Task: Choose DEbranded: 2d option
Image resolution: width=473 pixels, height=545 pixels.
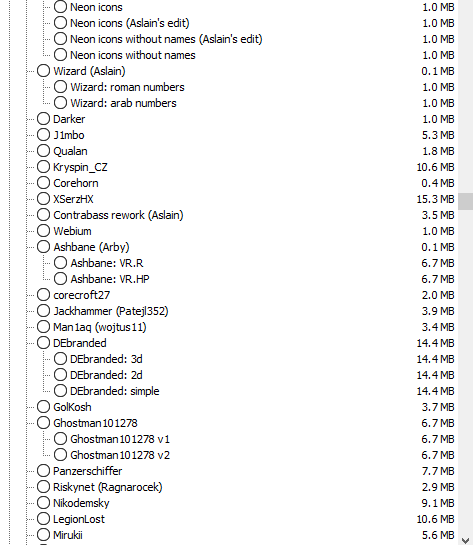Action: [60, 375]
